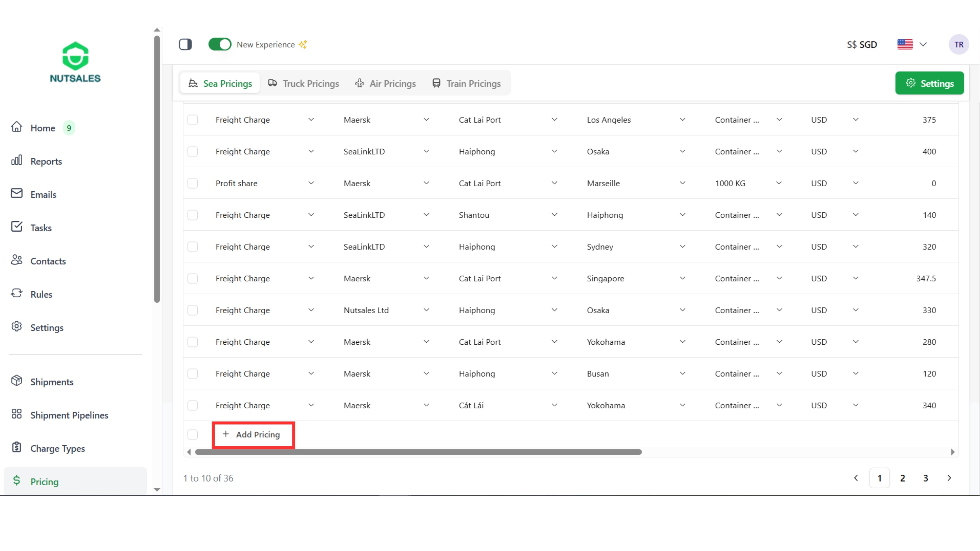The height and width of the screenshot is (551, 980).
Task: Check the Los Angeles row checkbox
Action: (x=193, y=120)
